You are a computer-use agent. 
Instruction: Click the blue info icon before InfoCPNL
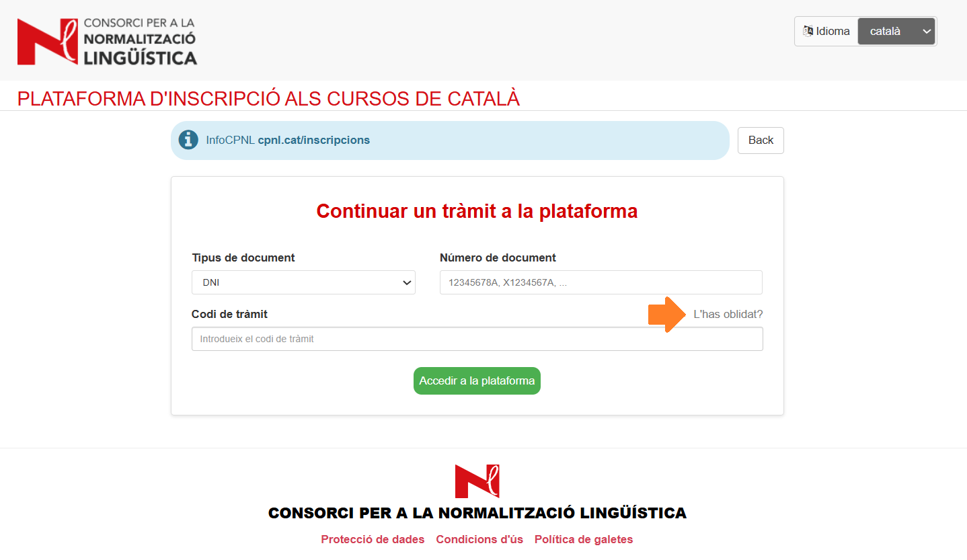tap(188, 140)
